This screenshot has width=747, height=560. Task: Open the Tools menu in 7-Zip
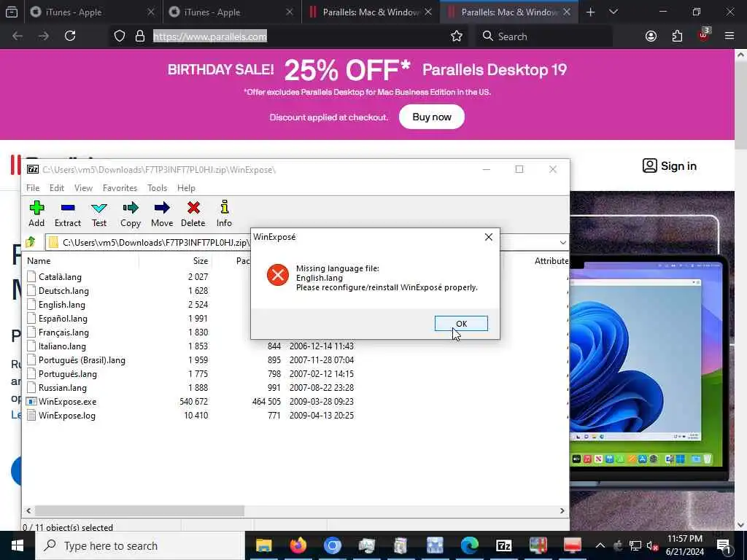pos(158,188)
